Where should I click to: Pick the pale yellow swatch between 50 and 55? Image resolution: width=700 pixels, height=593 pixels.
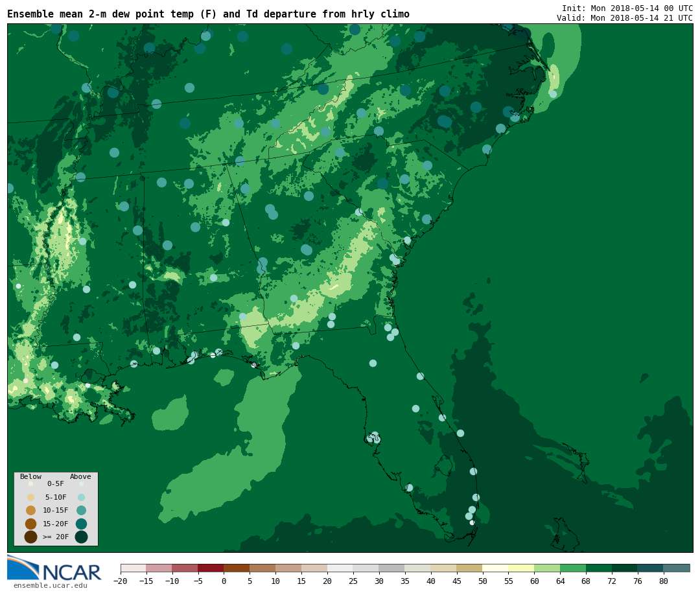[496, 568]
